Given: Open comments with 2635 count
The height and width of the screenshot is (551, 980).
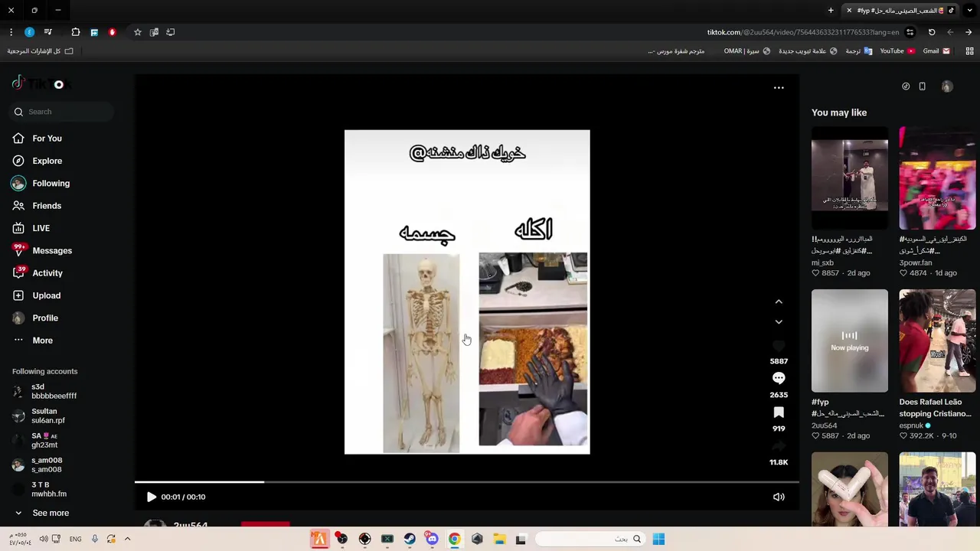Looking at the screenshot, I should tap(779, 378).
